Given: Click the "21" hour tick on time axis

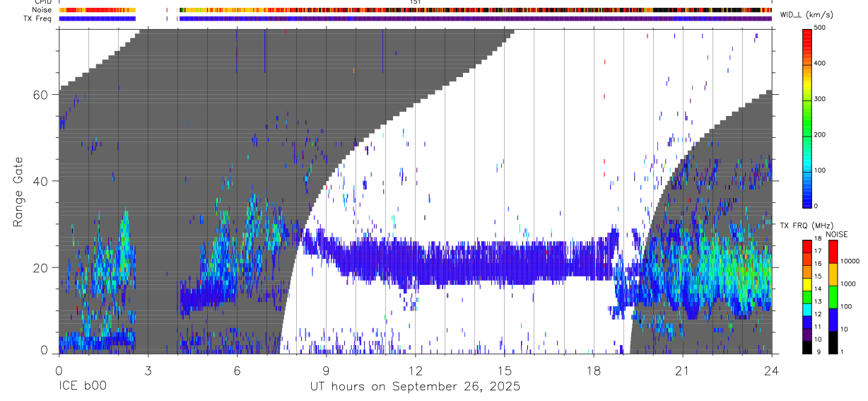Looking at the screenshot, I should point(682,370).
